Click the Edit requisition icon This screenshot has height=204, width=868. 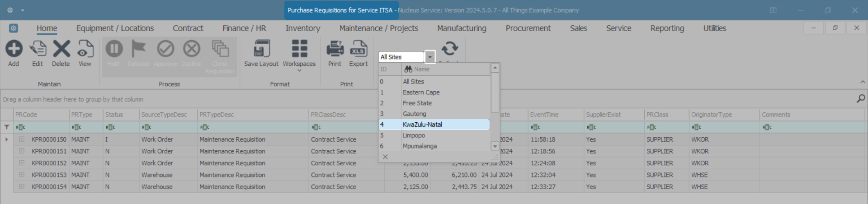pyautogui.click(x=38, y=49)
